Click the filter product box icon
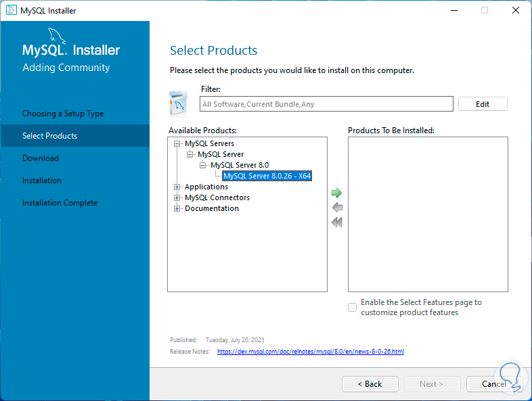 (x=178, y=103)
